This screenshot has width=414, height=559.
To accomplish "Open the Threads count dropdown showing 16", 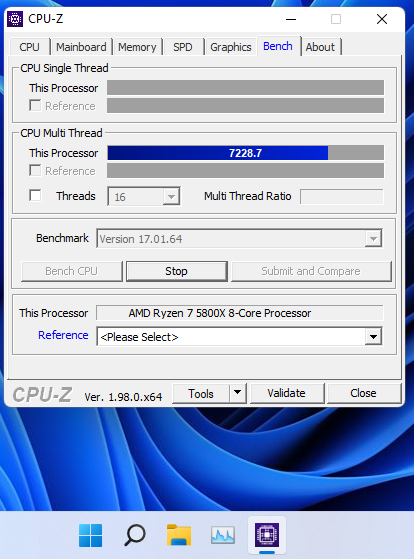I will click(x=144, y=196).
